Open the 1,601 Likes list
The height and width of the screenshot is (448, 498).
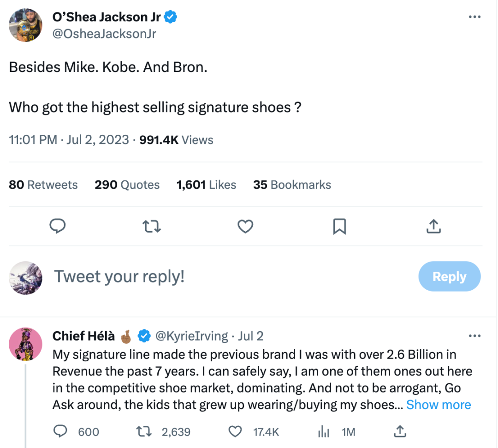(206, 185)
